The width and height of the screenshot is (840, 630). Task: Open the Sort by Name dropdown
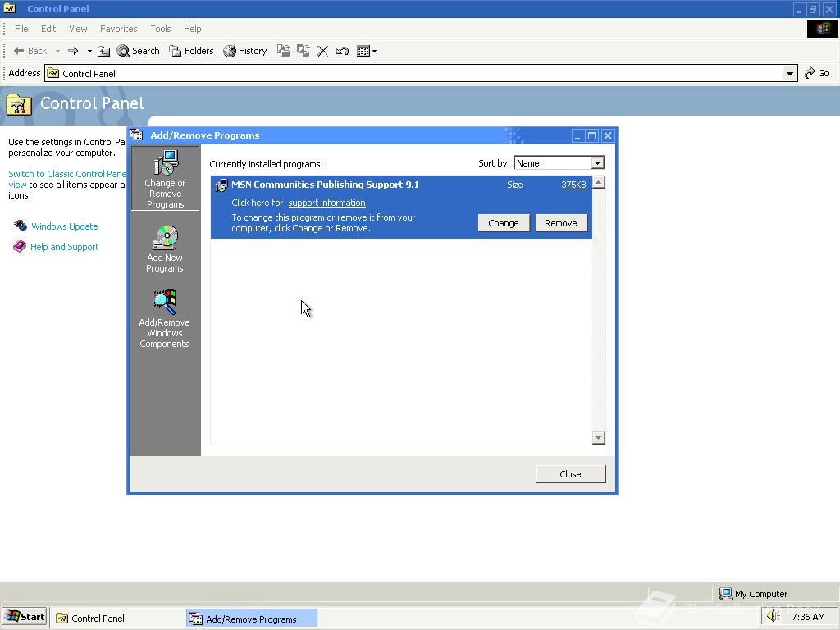[597, 163]
